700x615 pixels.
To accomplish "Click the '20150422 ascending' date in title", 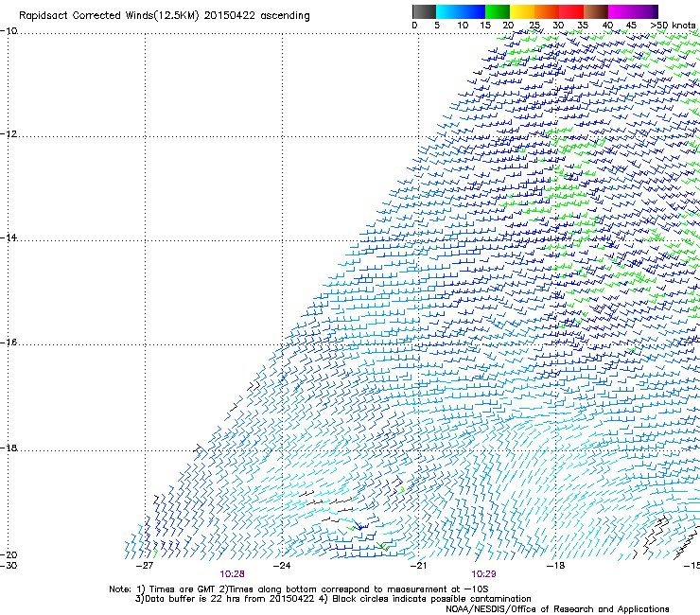I will pyautogui.click(x=257, y=16).
